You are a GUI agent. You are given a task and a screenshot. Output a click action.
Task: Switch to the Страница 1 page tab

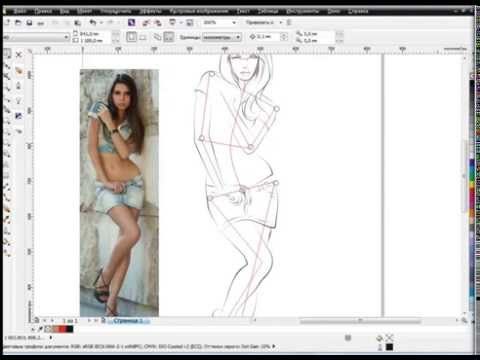point(129,321)
